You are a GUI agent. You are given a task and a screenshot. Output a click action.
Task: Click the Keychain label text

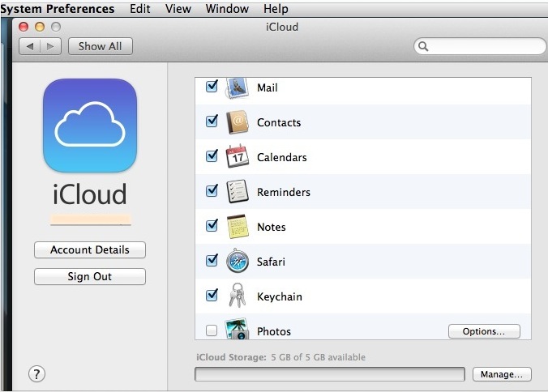pyautogui.click(x=280, y=296)
